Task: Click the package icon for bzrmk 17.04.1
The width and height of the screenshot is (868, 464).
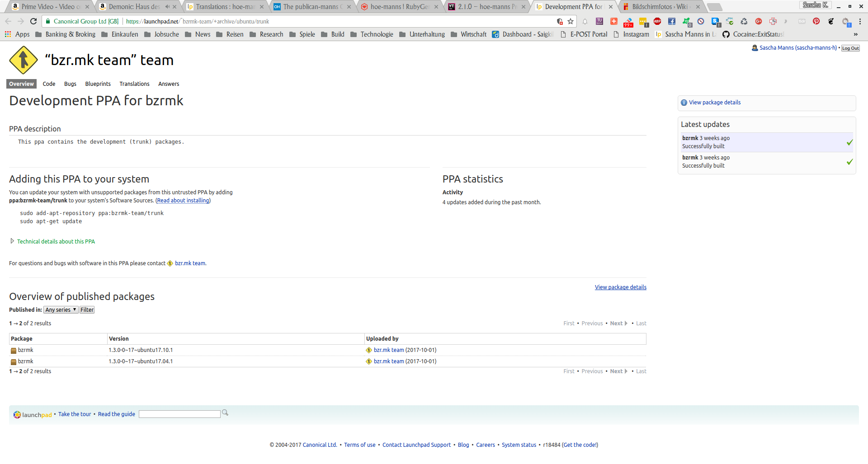Action: pos(14,362)
